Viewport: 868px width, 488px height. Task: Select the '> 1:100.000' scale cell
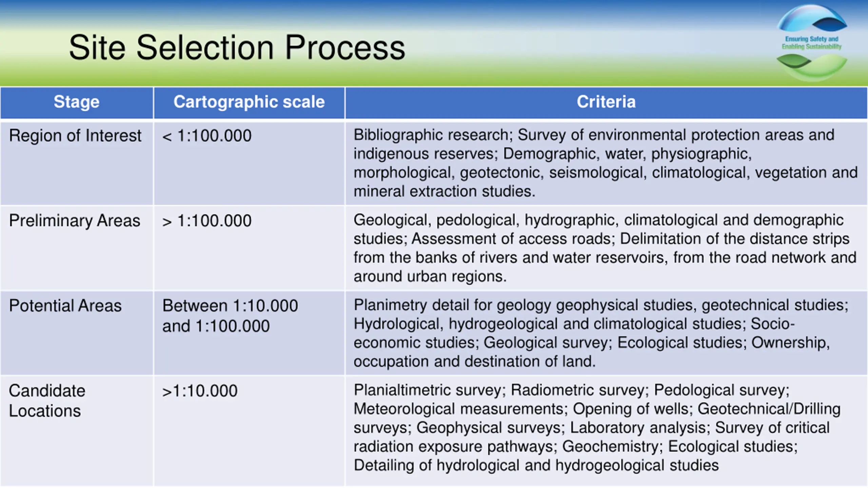point(249,248)
